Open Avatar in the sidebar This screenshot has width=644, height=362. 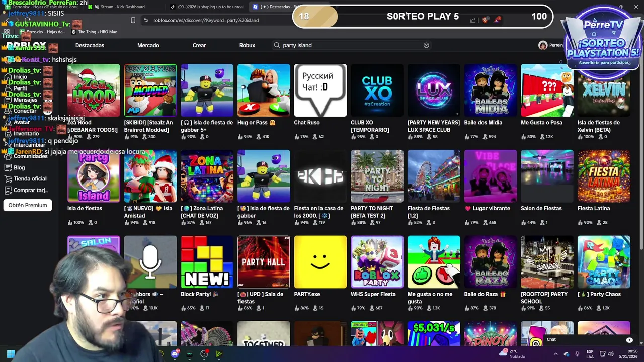21,122
